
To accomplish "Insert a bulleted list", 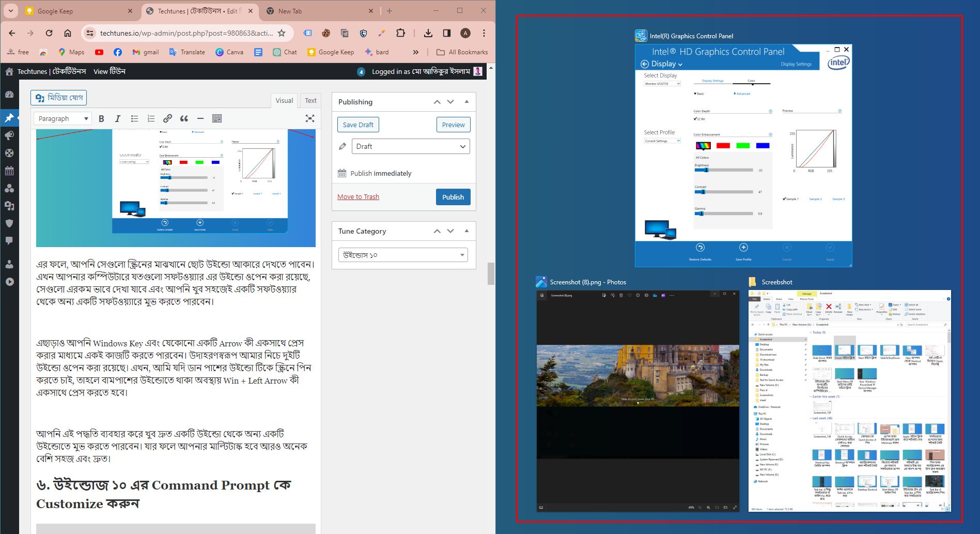I will pos(134,118).
